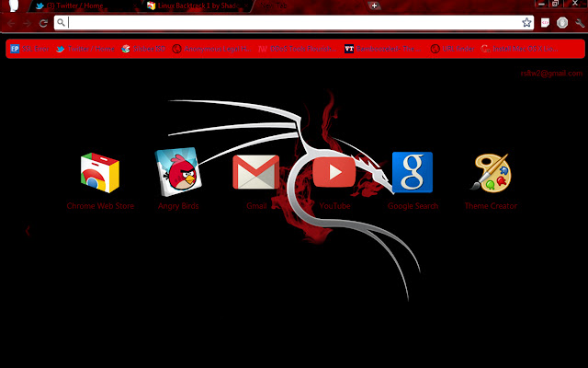Open Twitter / Home bookmark in bar
The height and width of the screenshot is (368, 588).
[85, 49]
